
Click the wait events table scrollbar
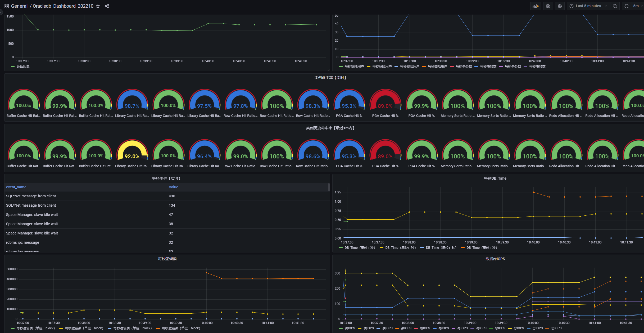coord(329,187)
